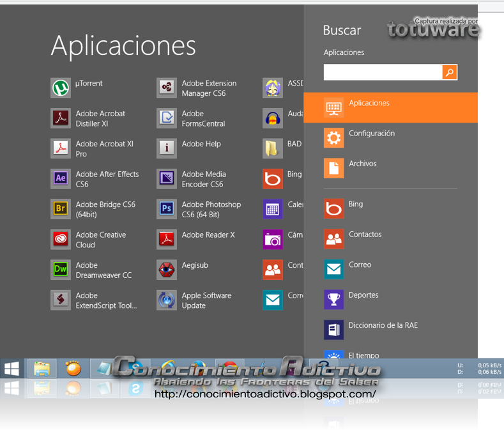Screen dimensions: 504x430
Task: Open the anime-face ASSD app icon
Action: 273,88
